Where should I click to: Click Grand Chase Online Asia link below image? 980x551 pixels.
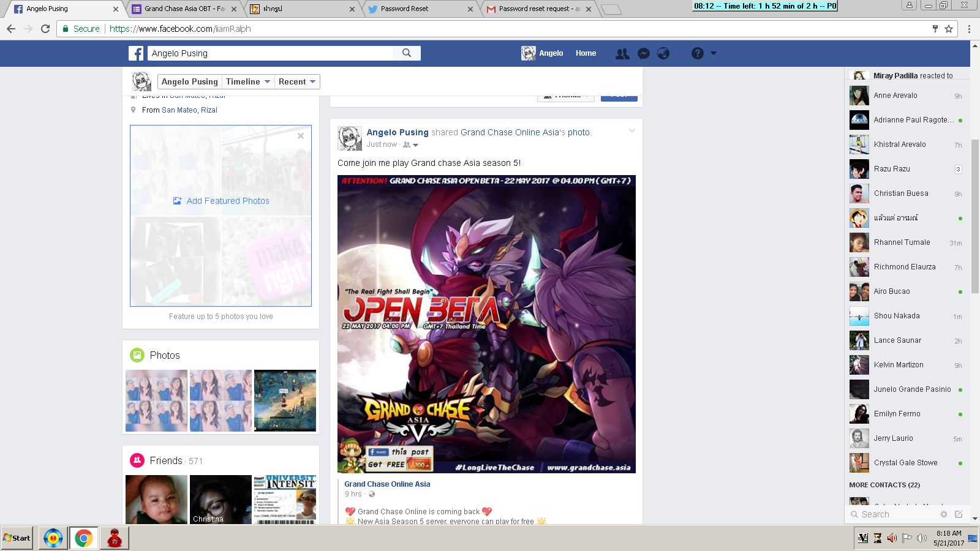coord(387,484)
